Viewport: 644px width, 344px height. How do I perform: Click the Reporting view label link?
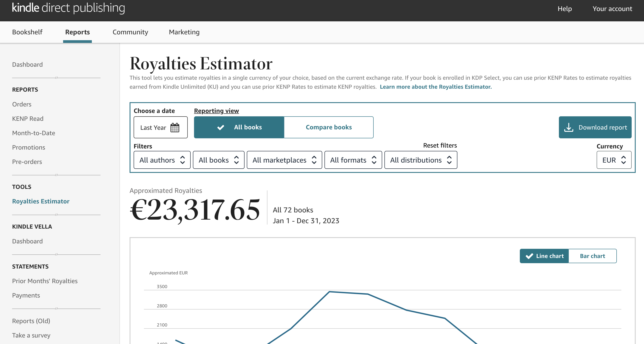pyautogui.click(x=216, y=111)
